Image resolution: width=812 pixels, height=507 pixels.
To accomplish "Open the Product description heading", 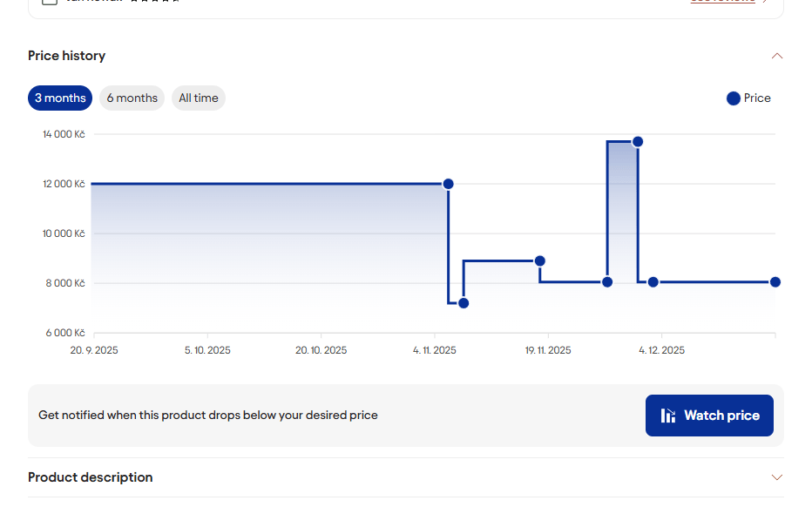I will 91,477.
